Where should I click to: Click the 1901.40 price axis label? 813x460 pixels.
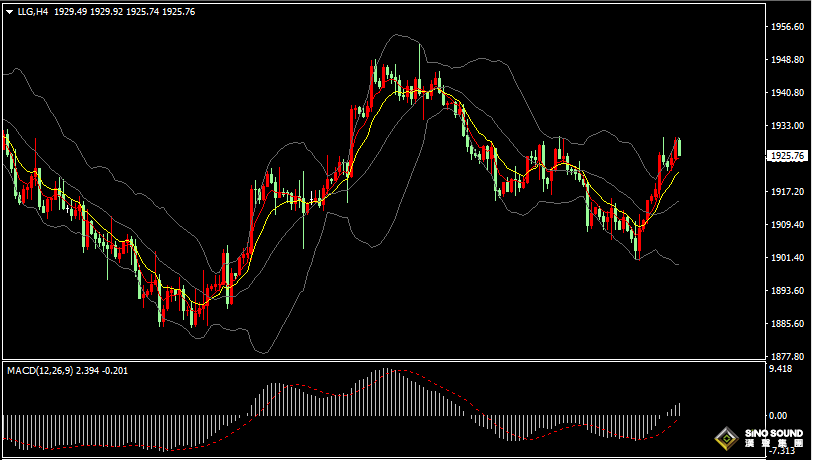785,258
